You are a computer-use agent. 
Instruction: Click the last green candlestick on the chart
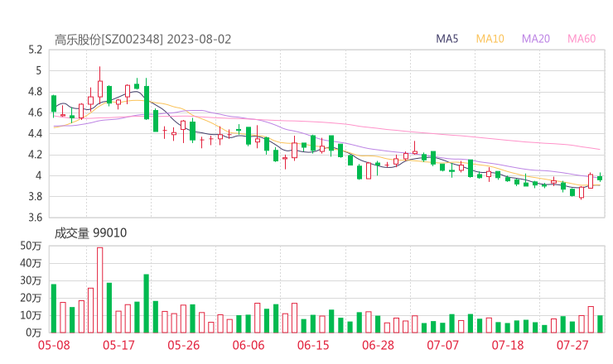[600, 178]
